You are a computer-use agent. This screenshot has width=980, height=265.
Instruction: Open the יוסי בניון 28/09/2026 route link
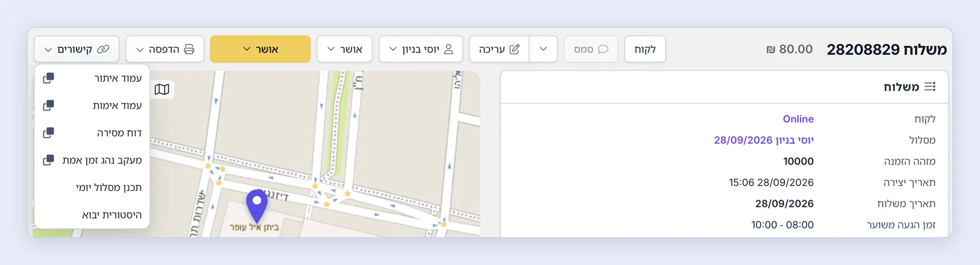click(764, 140)
